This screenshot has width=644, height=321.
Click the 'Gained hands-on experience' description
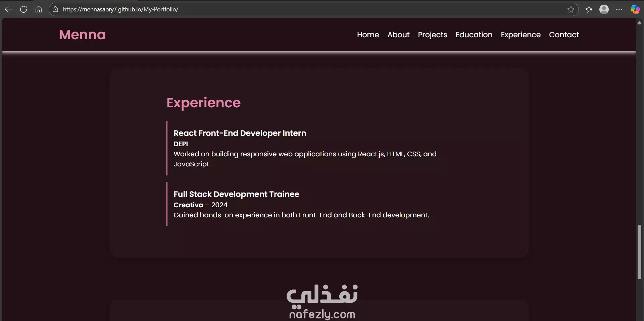coord(301,215)
